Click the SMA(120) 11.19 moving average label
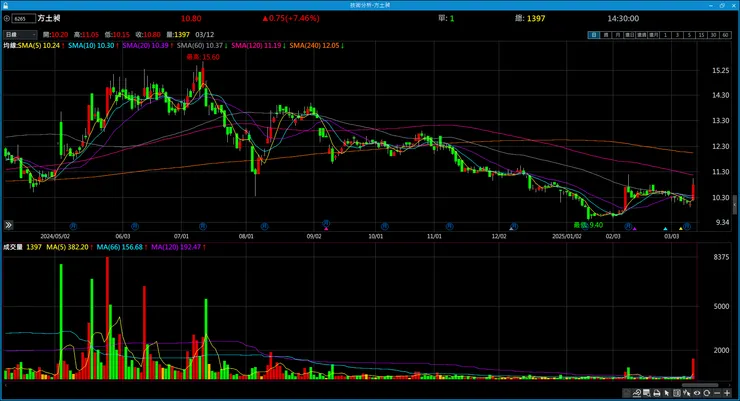 click(x=256, y=46)
